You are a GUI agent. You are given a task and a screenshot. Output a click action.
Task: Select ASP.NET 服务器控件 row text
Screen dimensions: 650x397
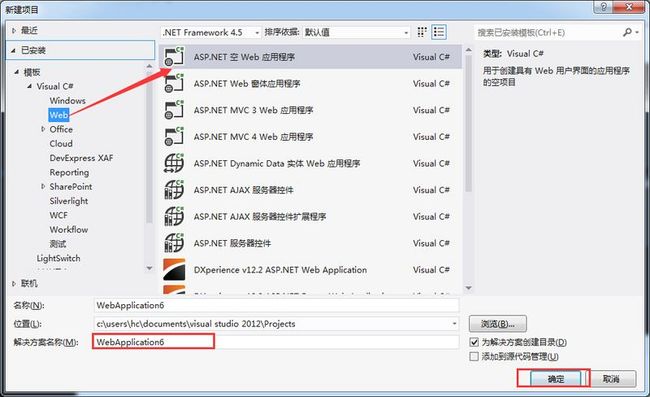[232, 243]
